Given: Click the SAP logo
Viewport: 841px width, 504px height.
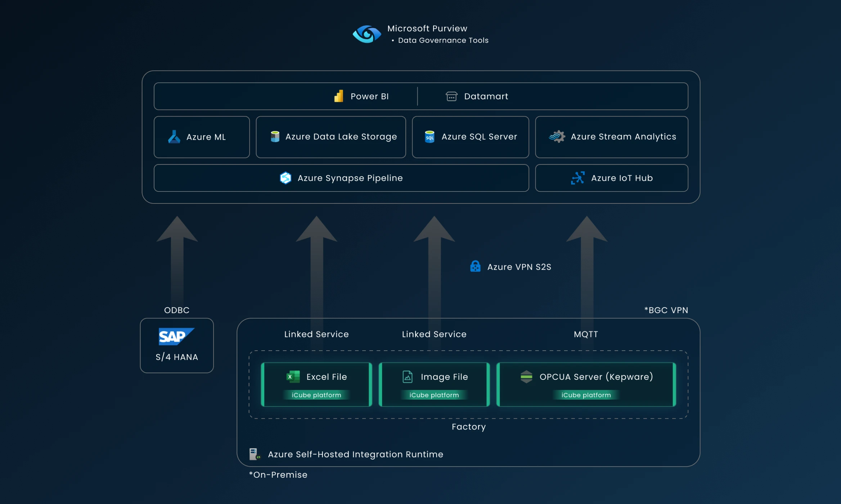Looking at the screenshot, I should click(x=176, y=336).
